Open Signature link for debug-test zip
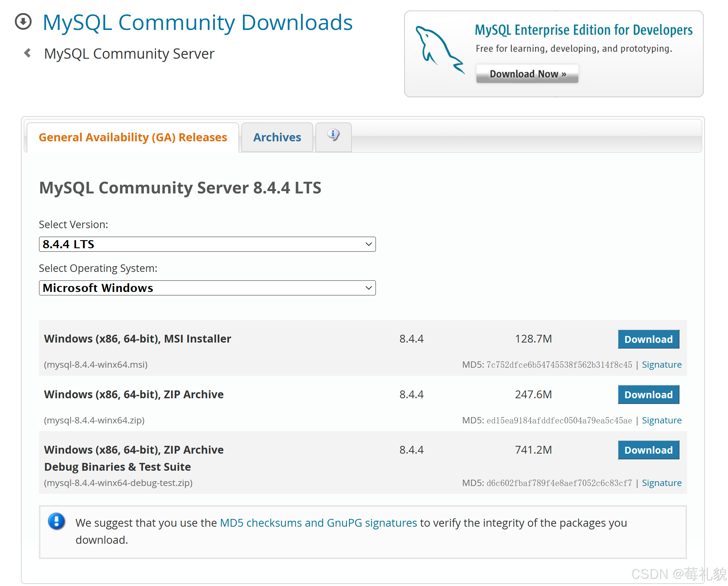 tap(661, 483)
